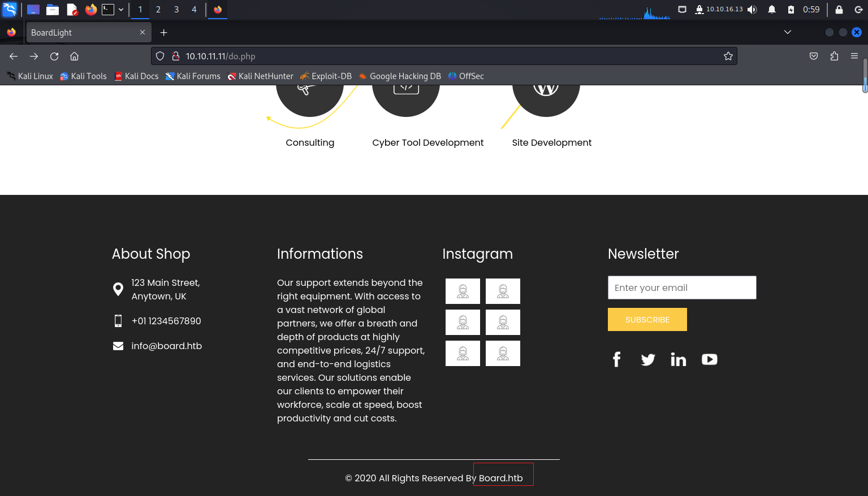This screenshot has height=496, width=868.
Task: Launch the file manager from the panel
Action: 53,9
